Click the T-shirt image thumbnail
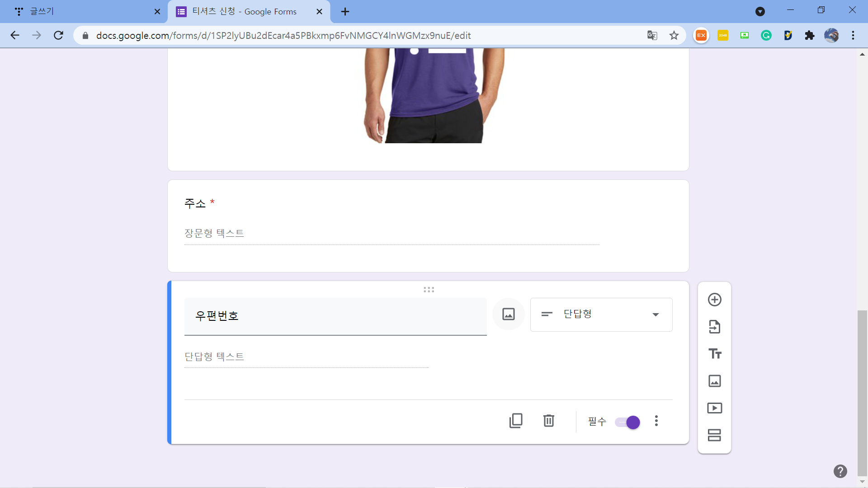This screenshot has width=868, height=488. click(x=434, y=96)
